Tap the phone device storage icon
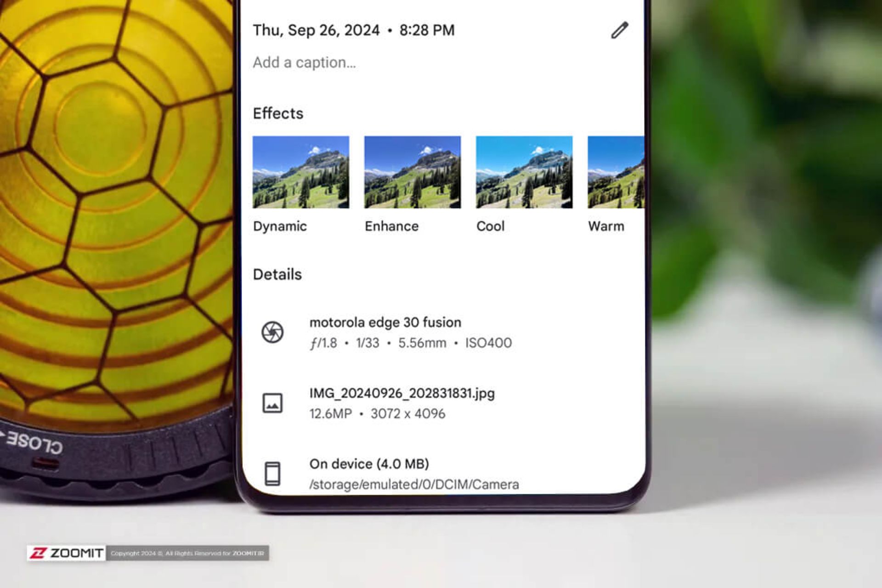Screen dimensions: 882x588 point(272,474)
